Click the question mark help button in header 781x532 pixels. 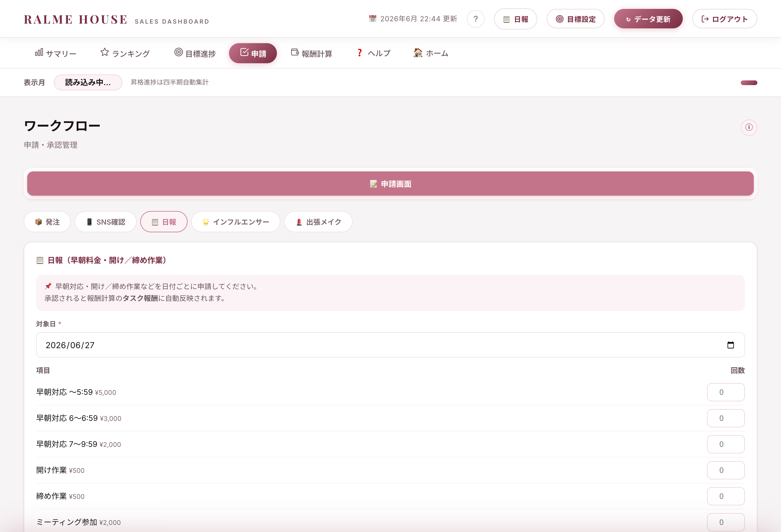point(475,19)
